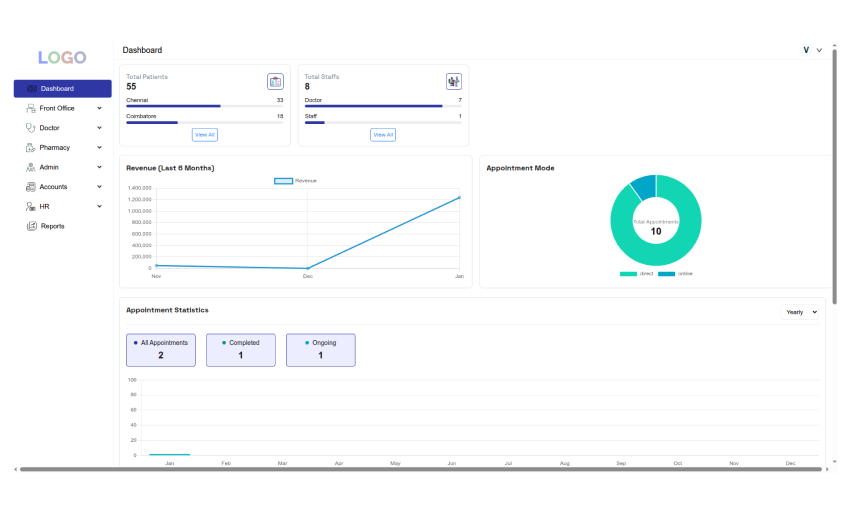This screenshot has height=520, width=849.
Task: Click the Total Staffs card icon
Action: click(x=453, y=81)
